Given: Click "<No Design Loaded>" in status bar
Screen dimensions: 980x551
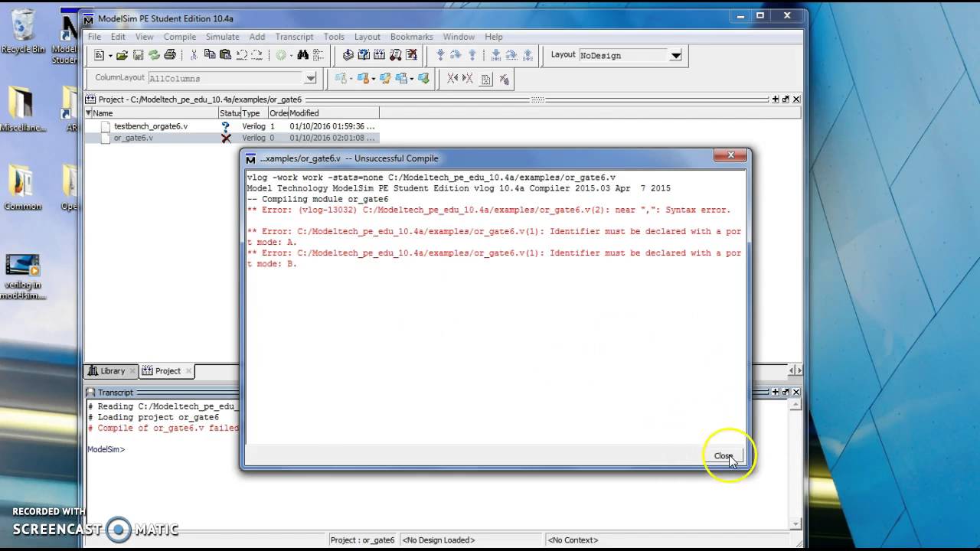Looking at the screenshot, I should click(x=439, y=540).
